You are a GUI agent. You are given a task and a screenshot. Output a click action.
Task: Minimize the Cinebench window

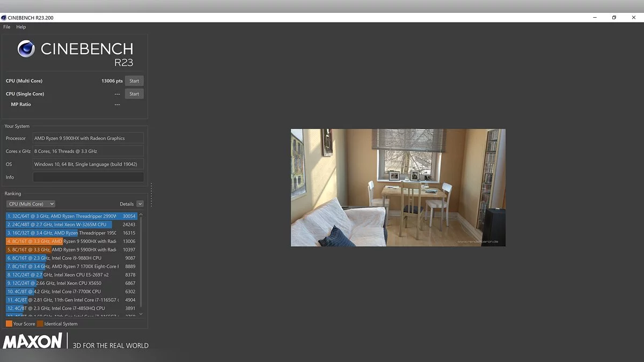[x=595, y=18]
